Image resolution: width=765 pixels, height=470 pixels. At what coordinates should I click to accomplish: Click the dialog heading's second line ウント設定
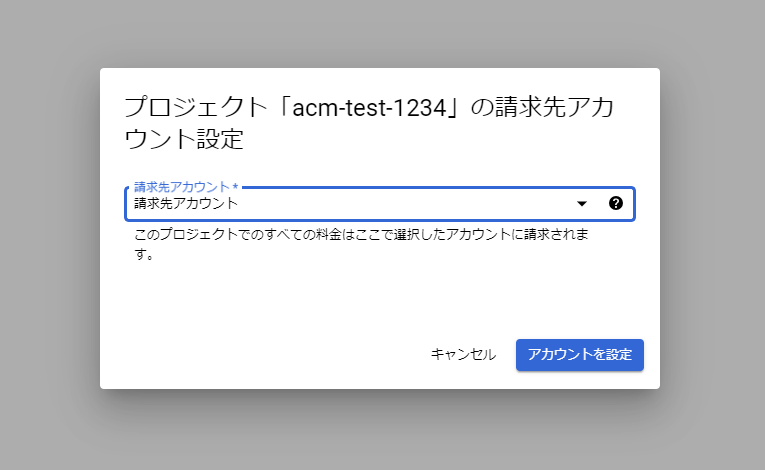click(x=184, y=139)
